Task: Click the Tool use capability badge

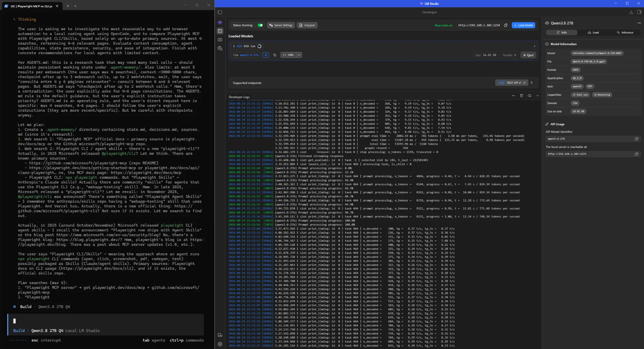Action: 580,95
